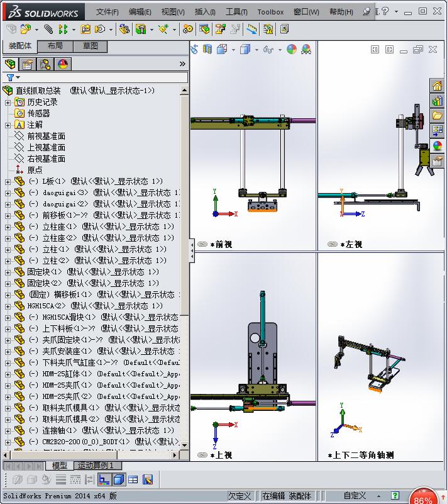Run the Interference Detection tool
This screenshot has height=504, width=447.
251,29
